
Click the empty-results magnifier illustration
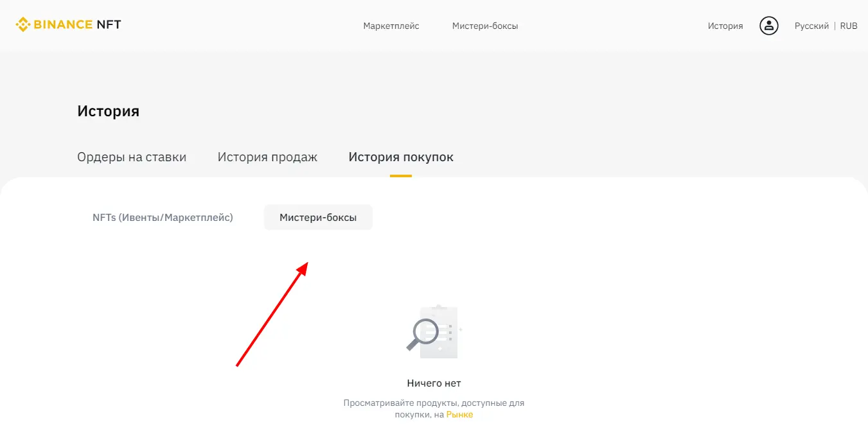pos(434,332)
